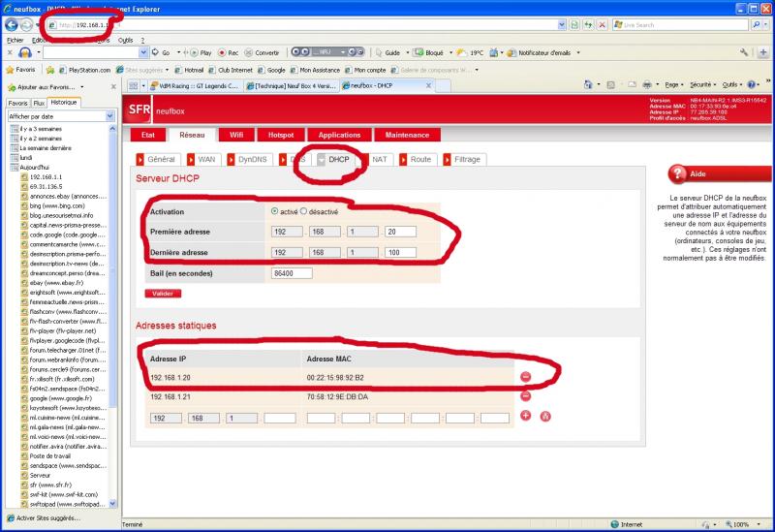The height and width of the screenshot is (532, 775).
Task: Open the Route sub-tab
Action: (417, 159)
